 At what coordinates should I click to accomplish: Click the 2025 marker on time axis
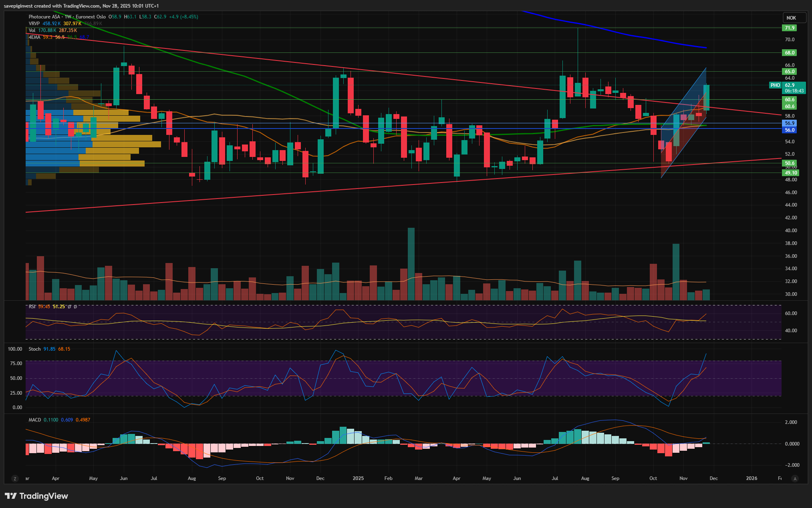click(x=358, y=478)
